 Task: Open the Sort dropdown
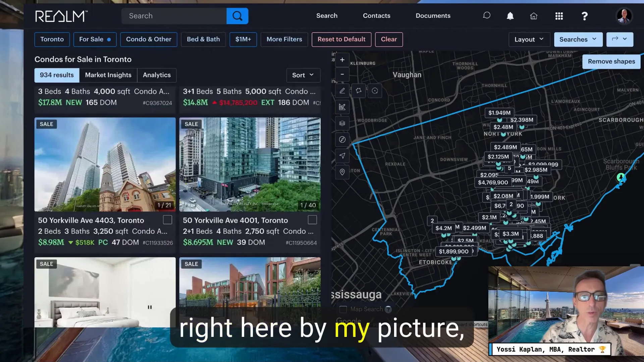[x=303, y=75]
